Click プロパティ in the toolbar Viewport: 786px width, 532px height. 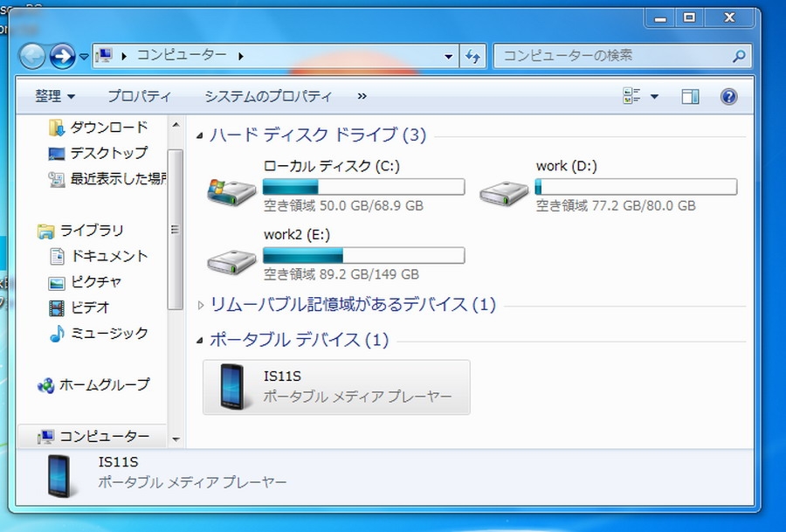[x=140, y=96]
